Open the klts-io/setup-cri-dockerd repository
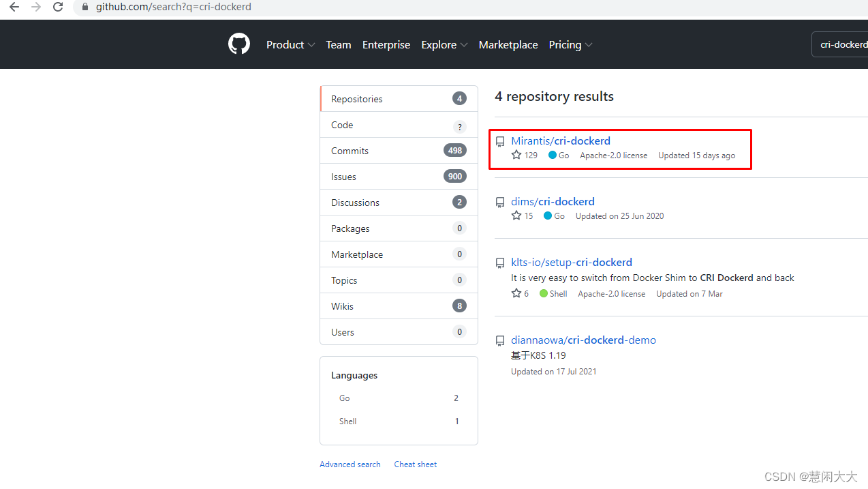This screenshot has width=868, height=489. 572,262
